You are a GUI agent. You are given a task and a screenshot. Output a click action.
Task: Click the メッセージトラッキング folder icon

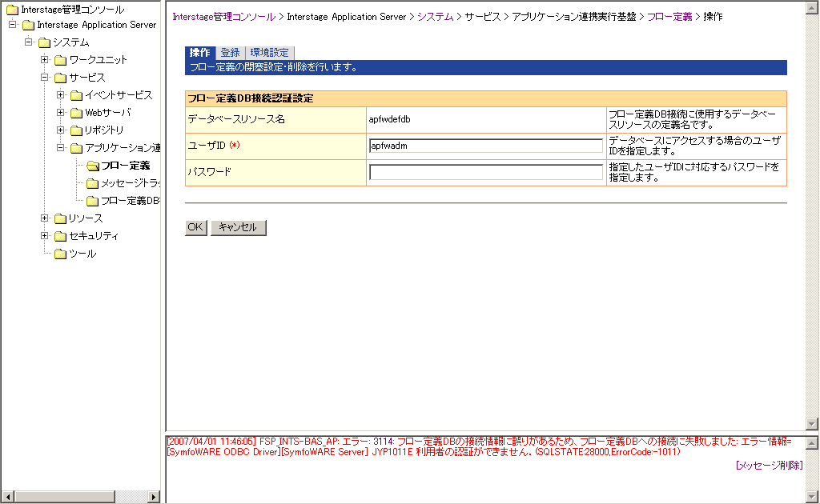(93, 183)
